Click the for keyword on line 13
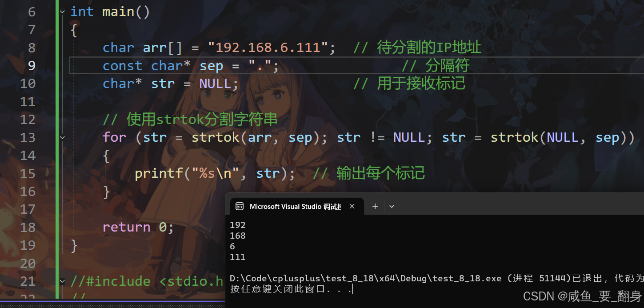 [115, 137]
